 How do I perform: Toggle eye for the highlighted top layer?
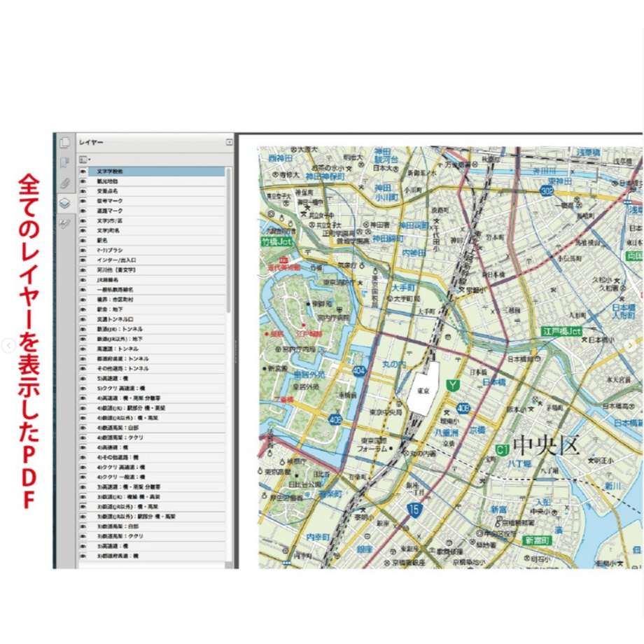[83, 171]
